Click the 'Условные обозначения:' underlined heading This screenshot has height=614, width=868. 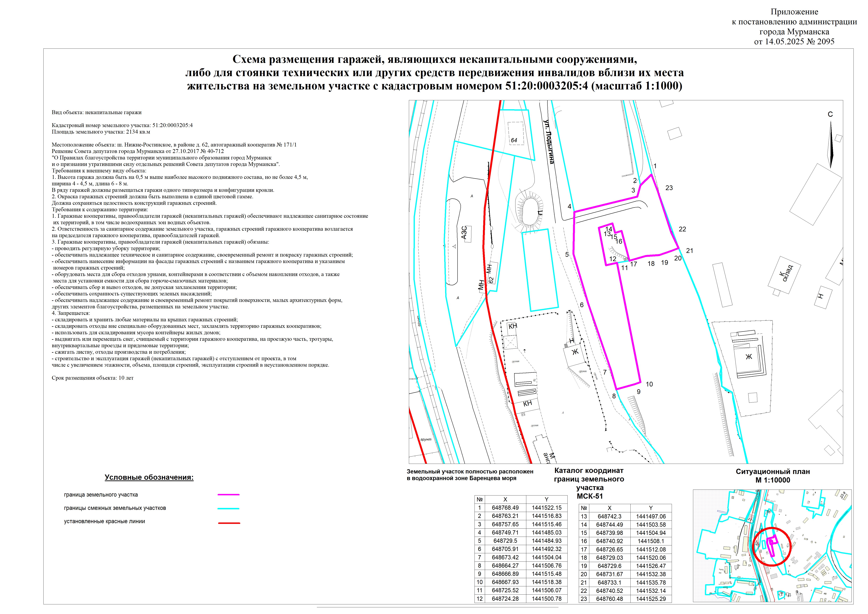click(149, 477)
